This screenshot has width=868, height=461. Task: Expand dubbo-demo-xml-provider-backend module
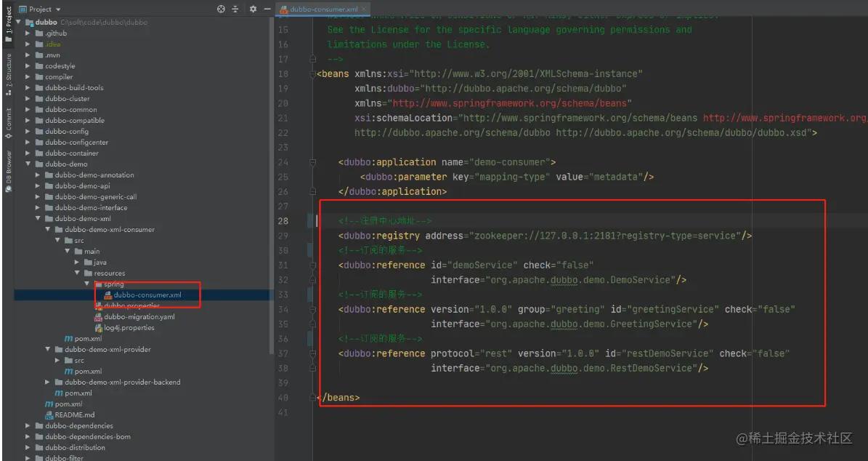(x=48, y=382)
